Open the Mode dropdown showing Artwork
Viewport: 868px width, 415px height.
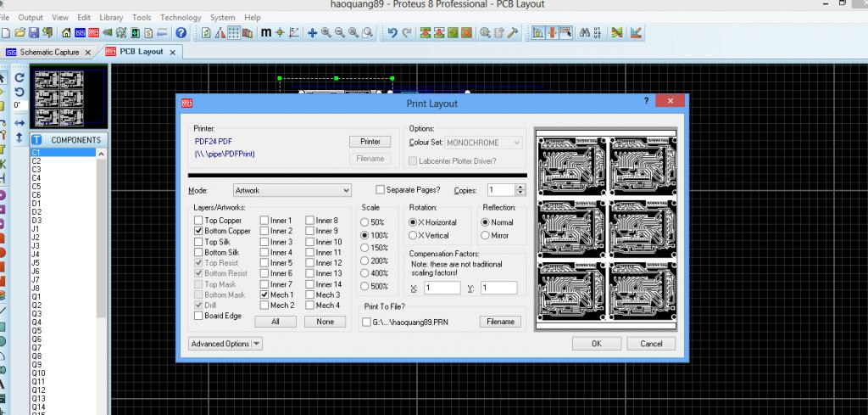(x=292, y=190)
